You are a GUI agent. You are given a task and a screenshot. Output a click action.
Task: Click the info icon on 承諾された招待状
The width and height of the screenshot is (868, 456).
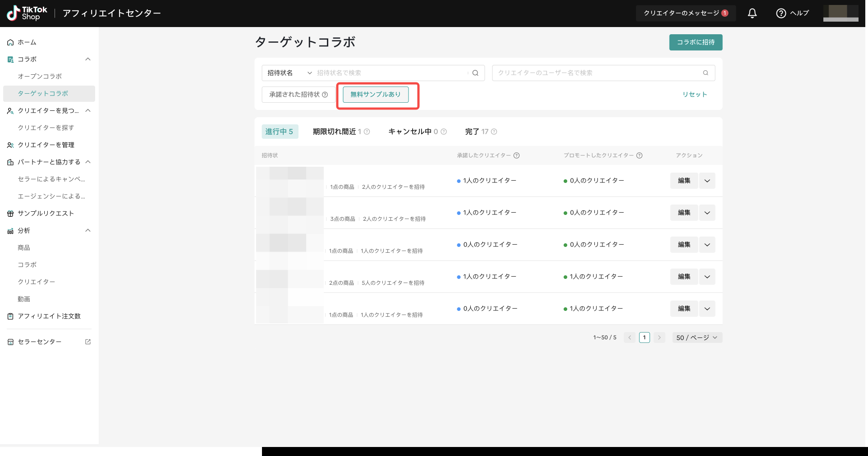coord(325,95)
